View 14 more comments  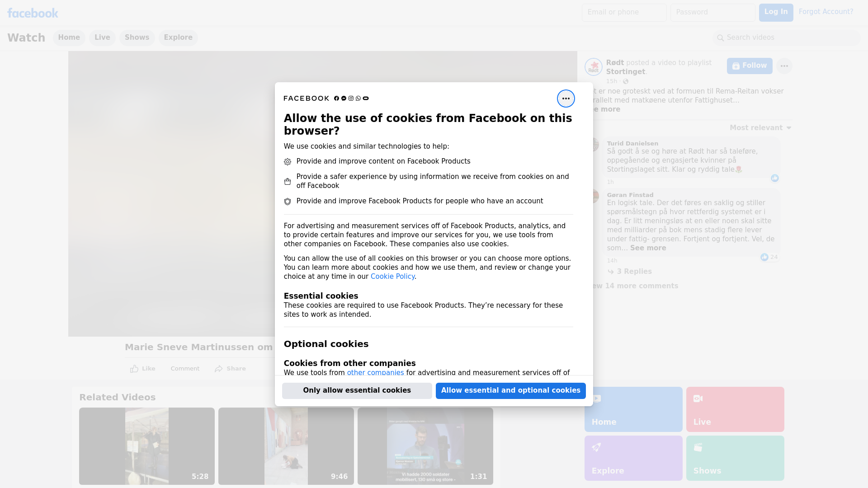(x=635, y=286)
